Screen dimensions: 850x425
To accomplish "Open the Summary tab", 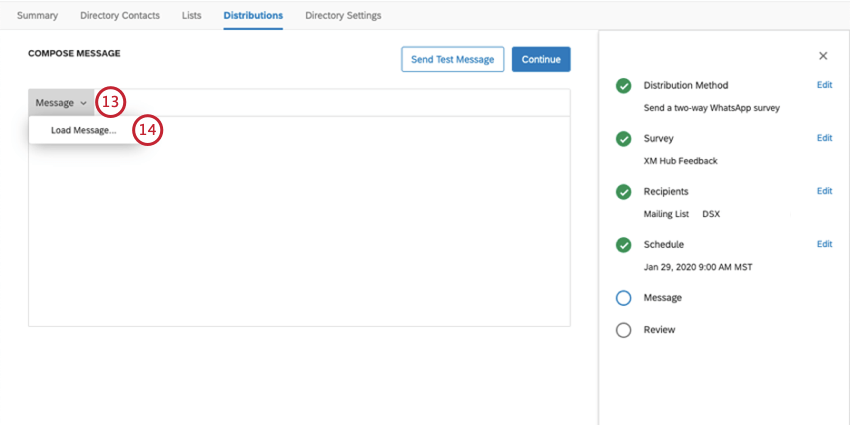I will click(x=37, y=15).
